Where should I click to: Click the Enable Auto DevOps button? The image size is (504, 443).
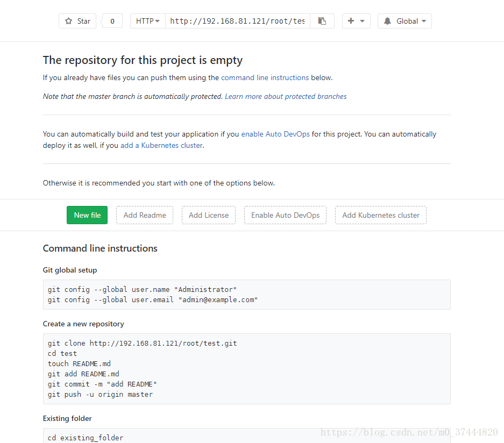(x=286, y=215)
